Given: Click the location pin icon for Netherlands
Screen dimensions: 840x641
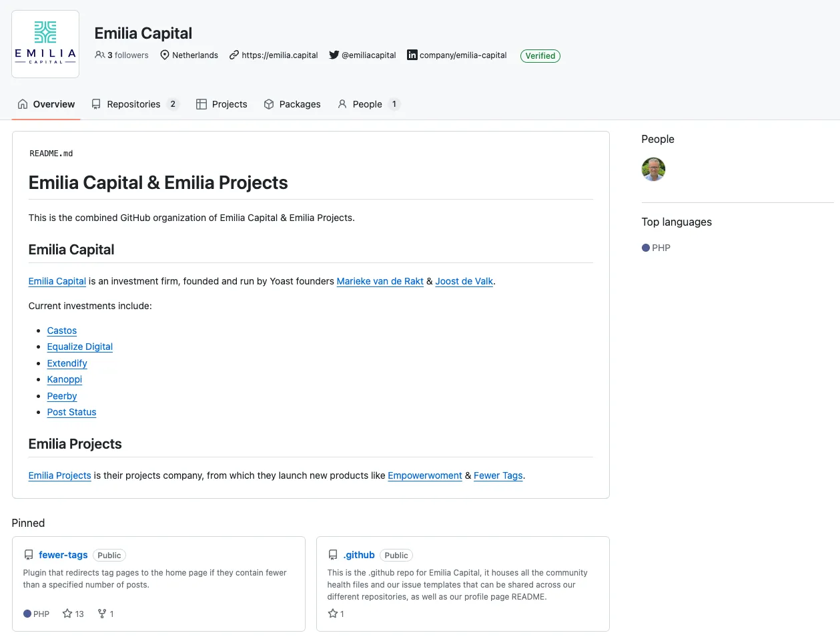Looking at the screenshot, I should (164, 55).
